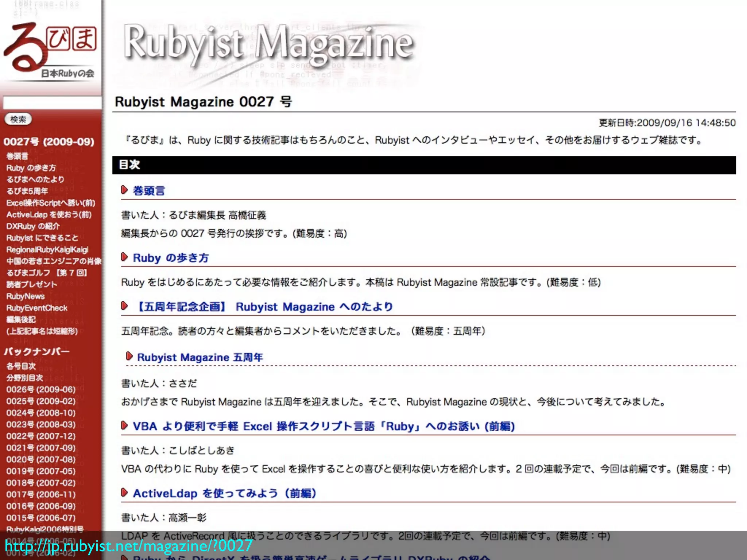Click author line 書いた人：こしばとしあき
Screen dimensions: 747x560
pos(178,451)
